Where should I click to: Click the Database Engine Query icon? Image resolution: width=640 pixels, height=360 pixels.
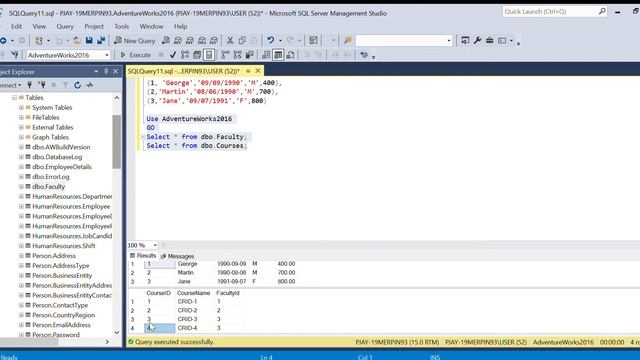[x=166, y=40]
